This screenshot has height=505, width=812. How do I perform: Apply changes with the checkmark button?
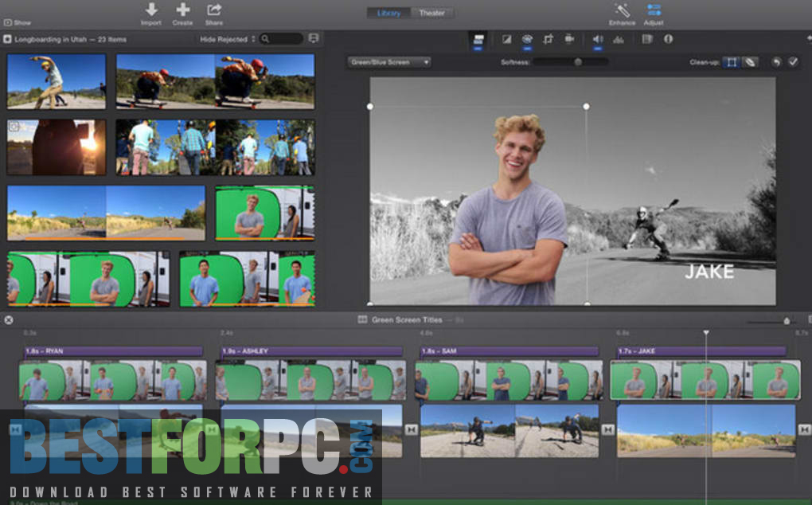[x=793, y=62]
